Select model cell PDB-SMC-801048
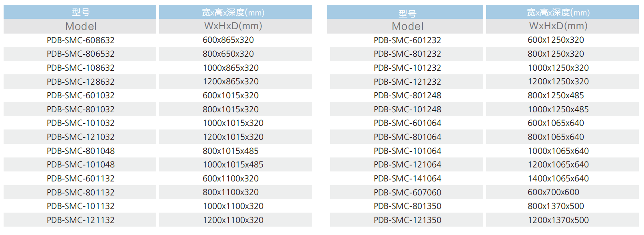 80,151
